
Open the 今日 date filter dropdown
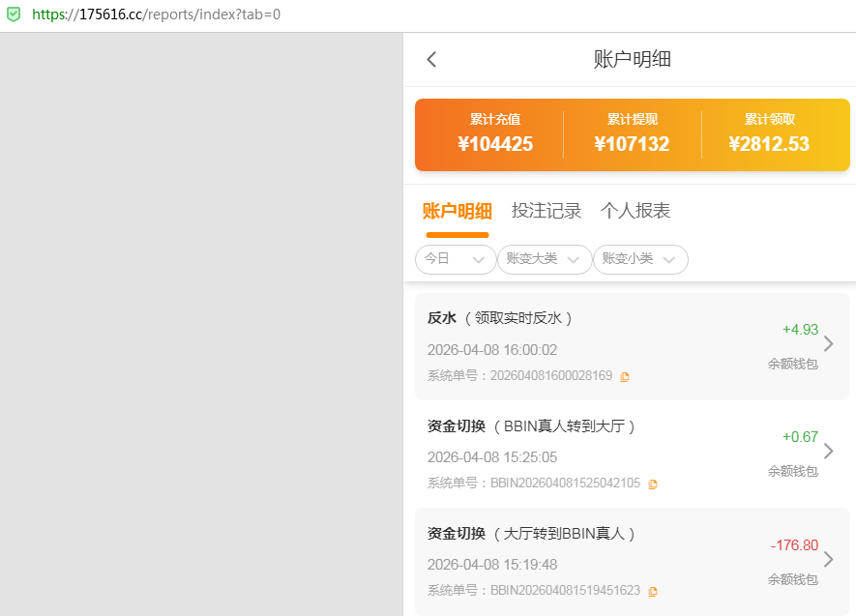[x=455, y=259]
